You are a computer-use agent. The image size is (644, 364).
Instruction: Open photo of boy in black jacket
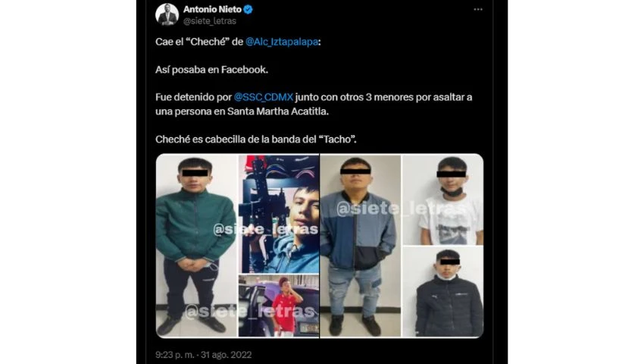point(442,292)
